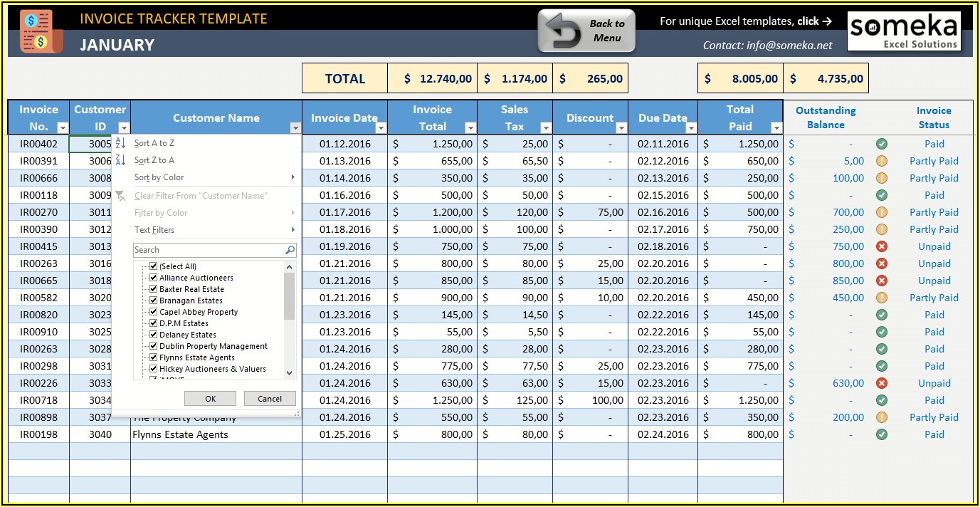The height and width of the screenshot is (507, 980).
Task: Cancel the filter dropdown
Action: tap(269, 399)
